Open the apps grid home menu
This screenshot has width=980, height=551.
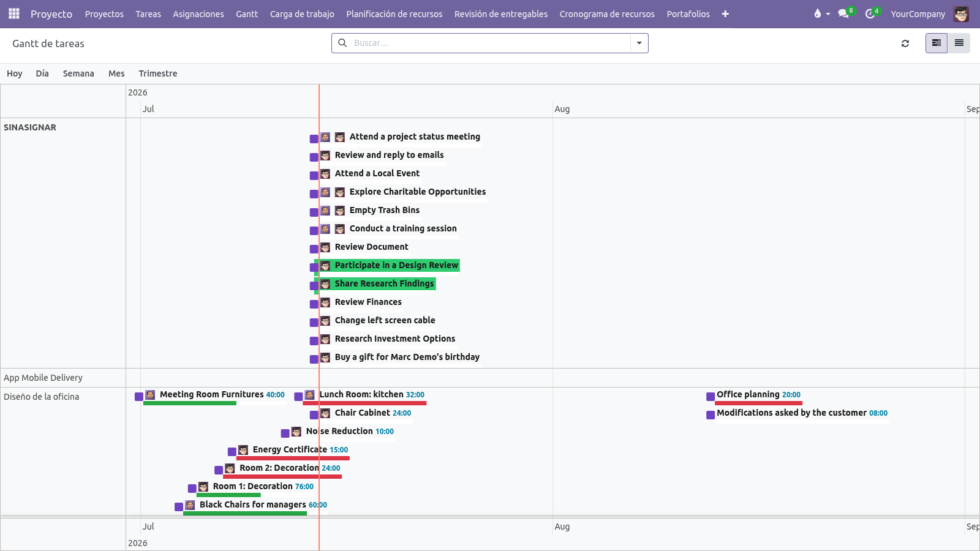(x=14, y=13)
